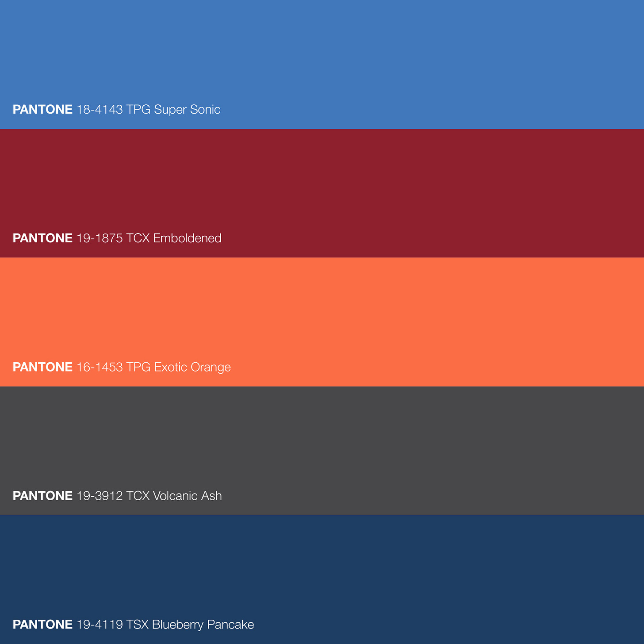Click the bold PANTONE word beside Blueberry Pancake
This screenshot has width=644, height=644.
click(42, 625)
